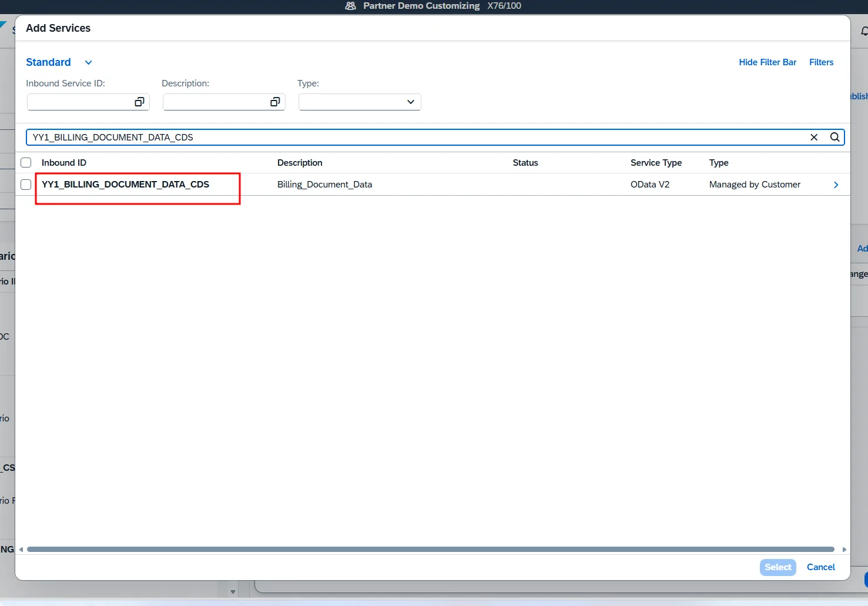Open value help for Inbound Service ID
The image size is (868, 606).
point(139,102)
